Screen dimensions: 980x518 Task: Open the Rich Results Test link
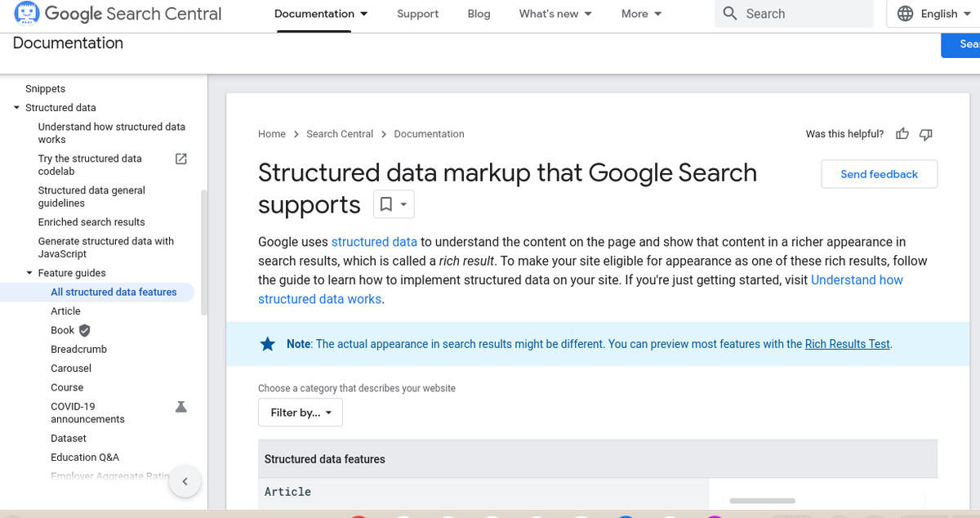coord(847,344)
